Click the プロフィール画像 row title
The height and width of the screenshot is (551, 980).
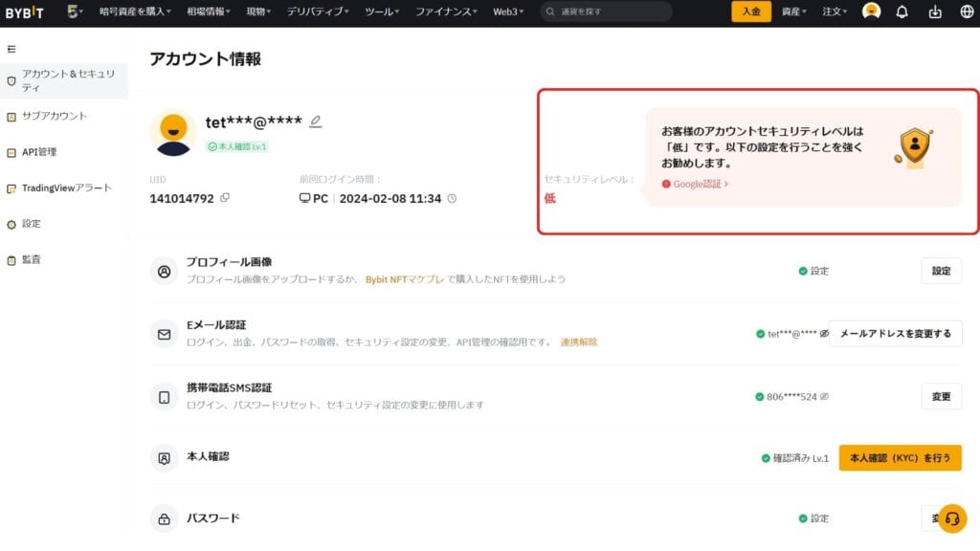[230, 262]
